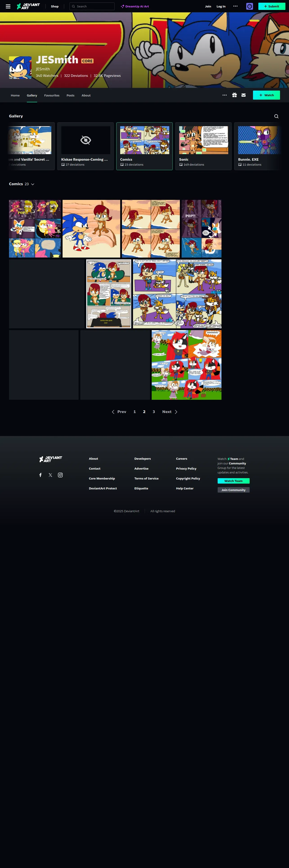Open the Comics gallery folder
This screenshot has height=868, width=289.
click(x=145, y=146)
